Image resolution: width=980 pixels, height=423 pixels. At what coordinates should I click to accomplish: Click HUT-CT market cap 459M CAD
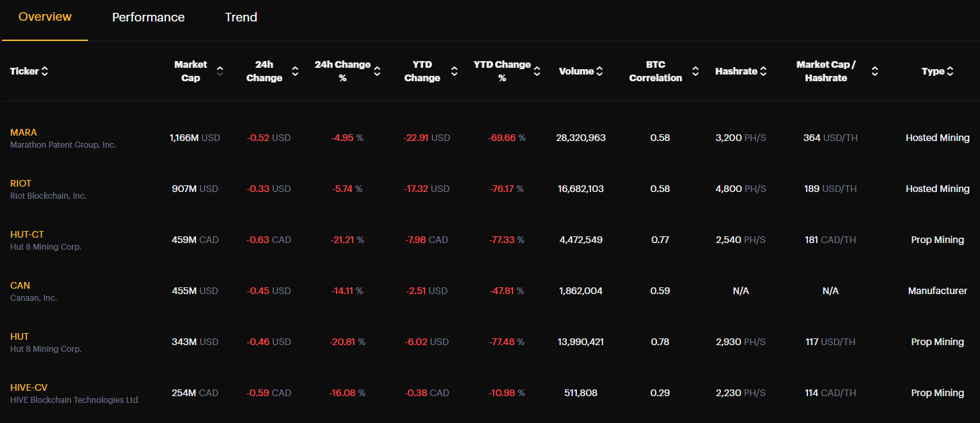click(x=195, y=240)
